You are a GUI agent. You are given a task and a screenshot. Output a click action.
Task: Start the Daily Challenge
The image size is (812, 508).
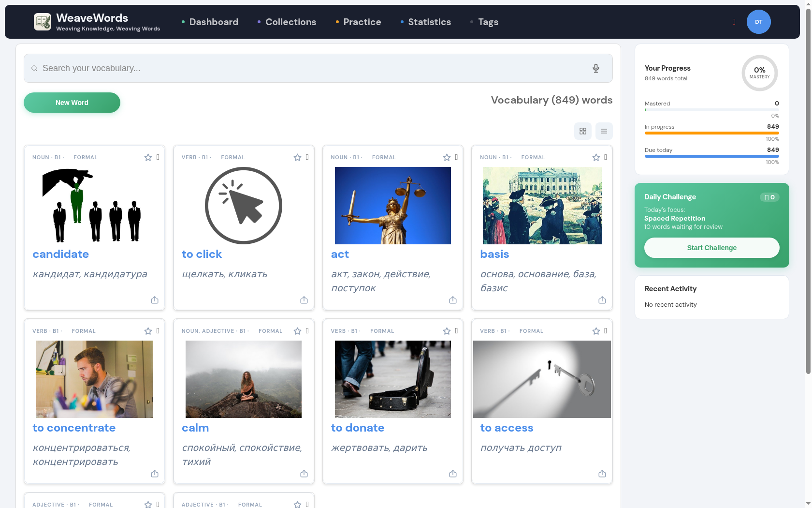[x=711, y=248]
